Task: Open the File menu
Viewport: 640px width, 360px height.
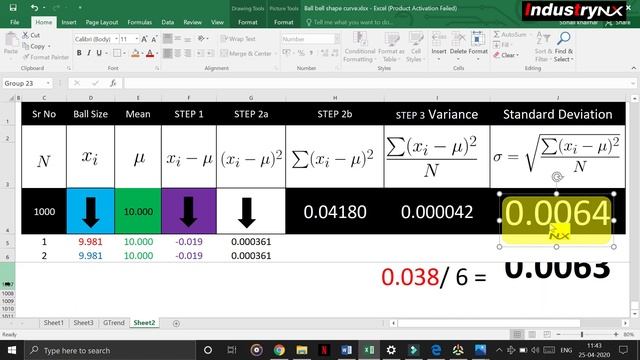Action: (15, 22)
